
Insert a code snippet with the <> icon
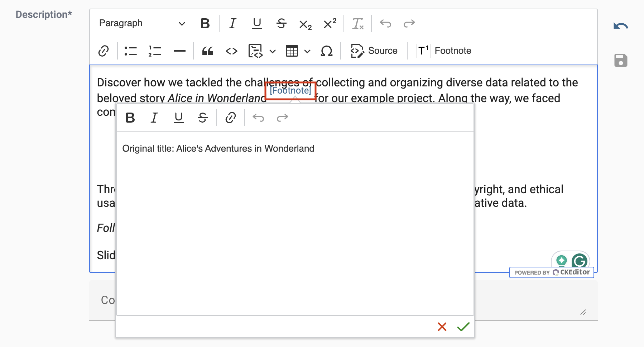231,51
